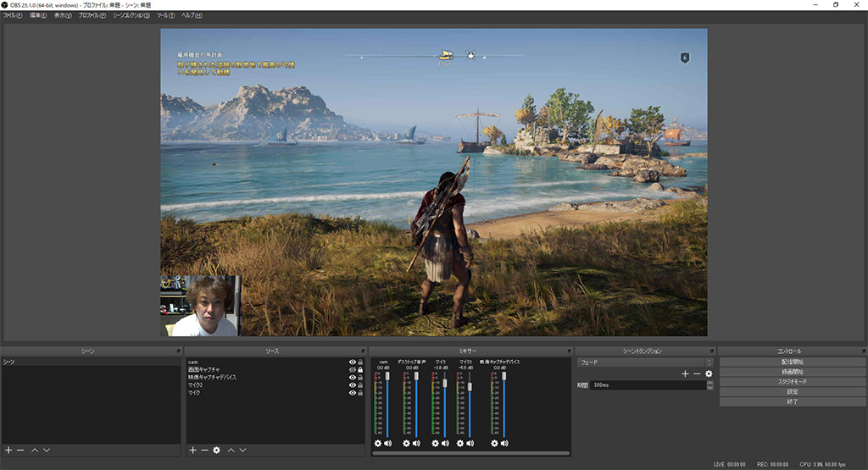The image size is (868, 470).
Task: Click the 録画開始 start recording button
Action: (792, 372)
